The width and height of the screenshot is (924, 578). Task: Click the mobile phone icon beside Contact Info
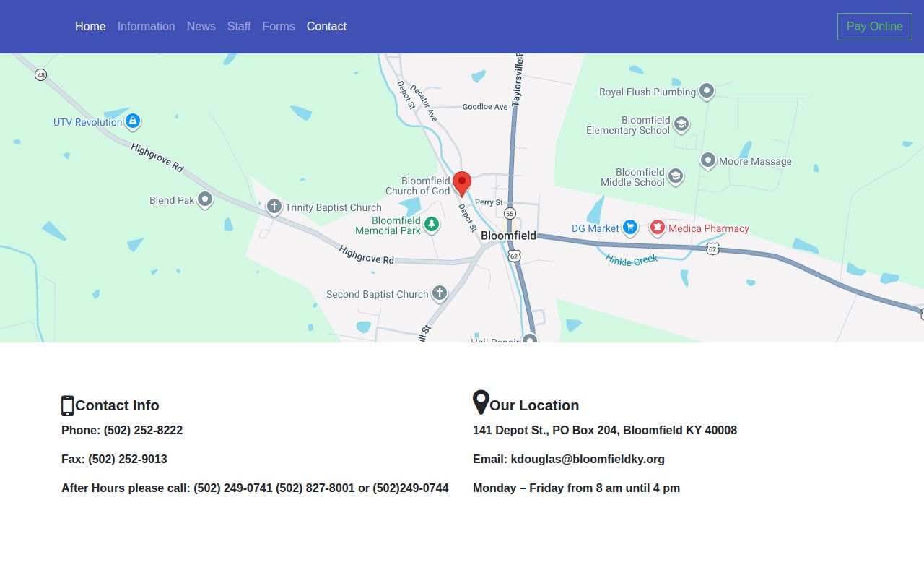68,406
